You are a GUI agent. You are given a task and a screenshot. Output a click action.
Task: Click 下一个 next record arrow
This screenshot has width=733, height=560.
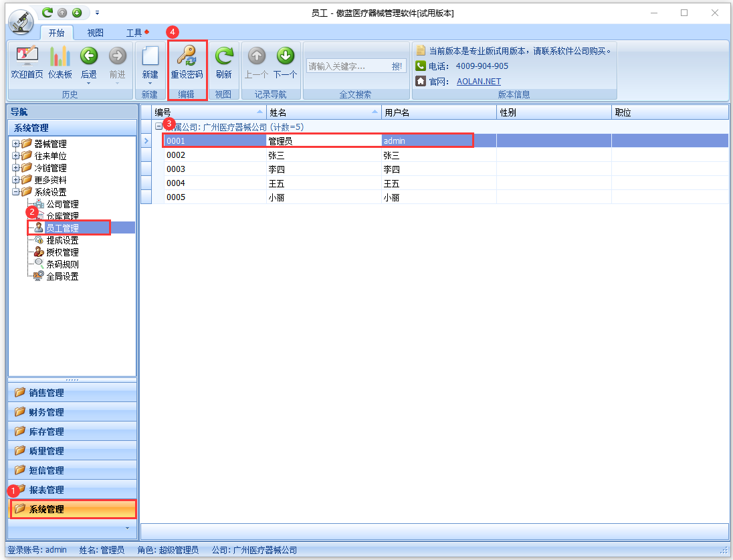pyautogui.click(x=286, y=56)
